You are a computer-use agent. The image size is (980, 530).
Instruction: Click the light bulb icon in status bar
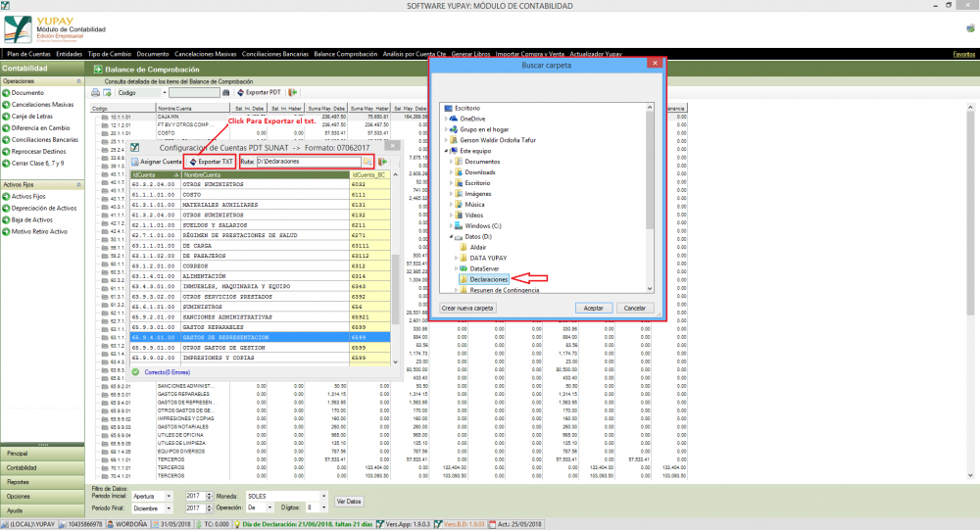[237, 524]
